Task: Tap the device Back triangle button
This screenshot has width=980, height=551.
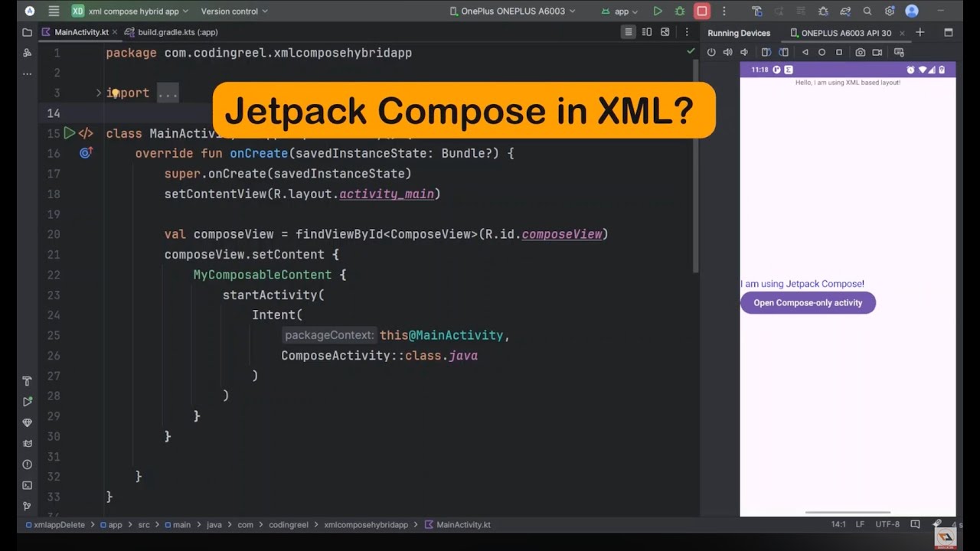Action: pos(805,52)
